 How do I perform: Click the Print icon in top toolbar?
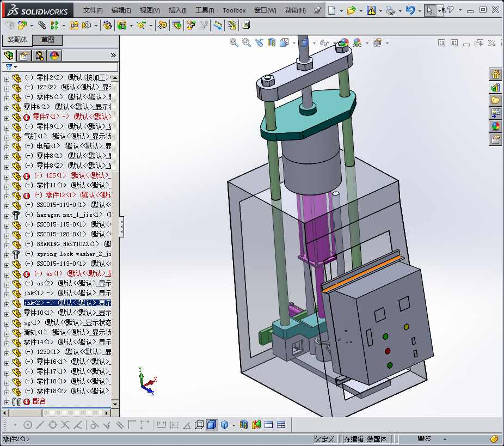point(390,10)
